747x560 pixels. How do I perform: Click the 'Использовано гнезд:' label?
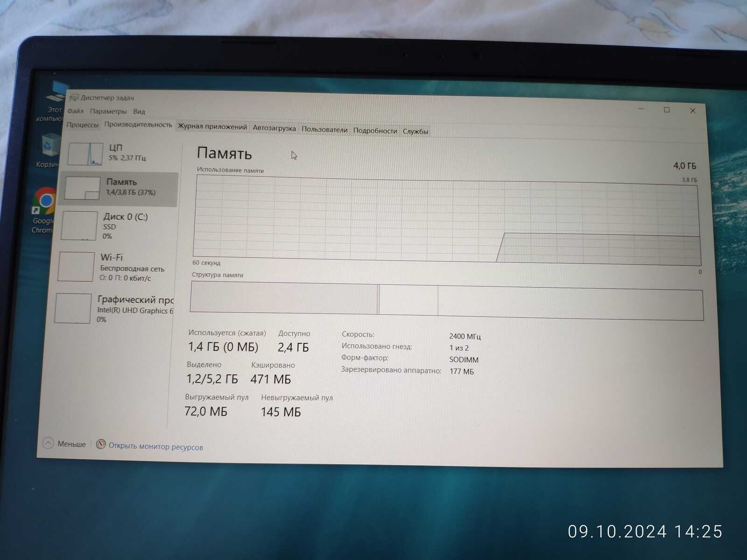coord(377,346)
